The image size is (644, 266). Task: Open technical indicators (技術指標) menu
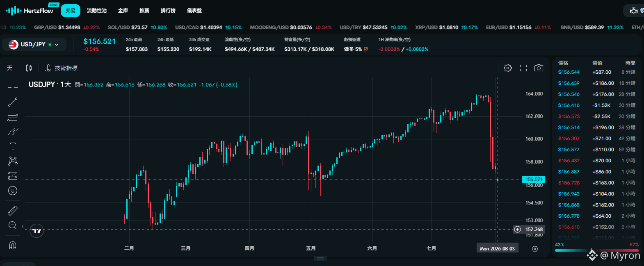coord(61,68)
